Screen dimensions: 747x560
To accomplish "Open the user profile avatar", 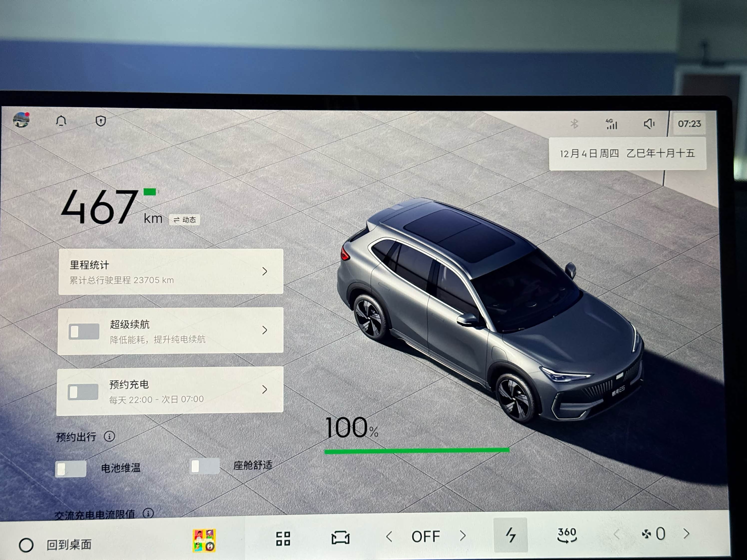I will (21, 120).
